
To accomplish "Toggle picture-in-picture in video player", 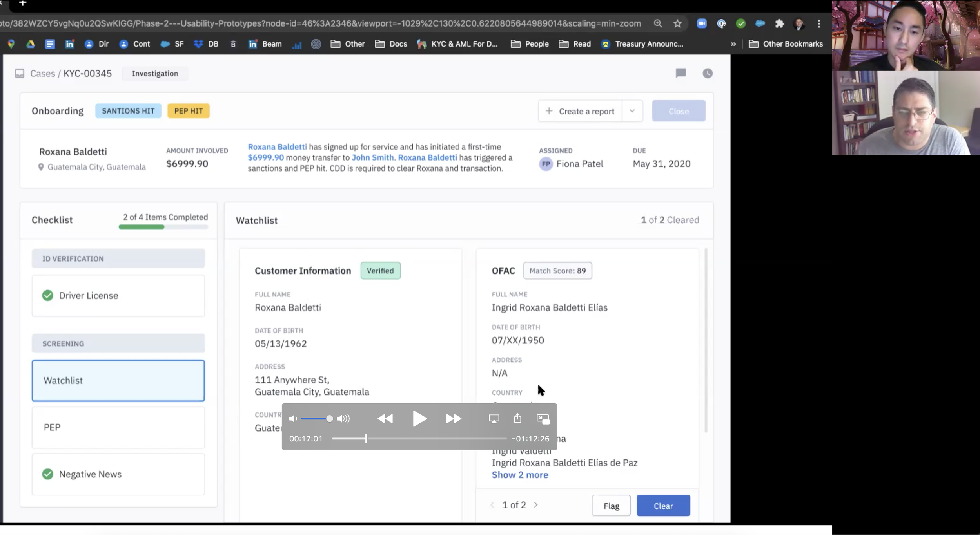I will 543,419.
